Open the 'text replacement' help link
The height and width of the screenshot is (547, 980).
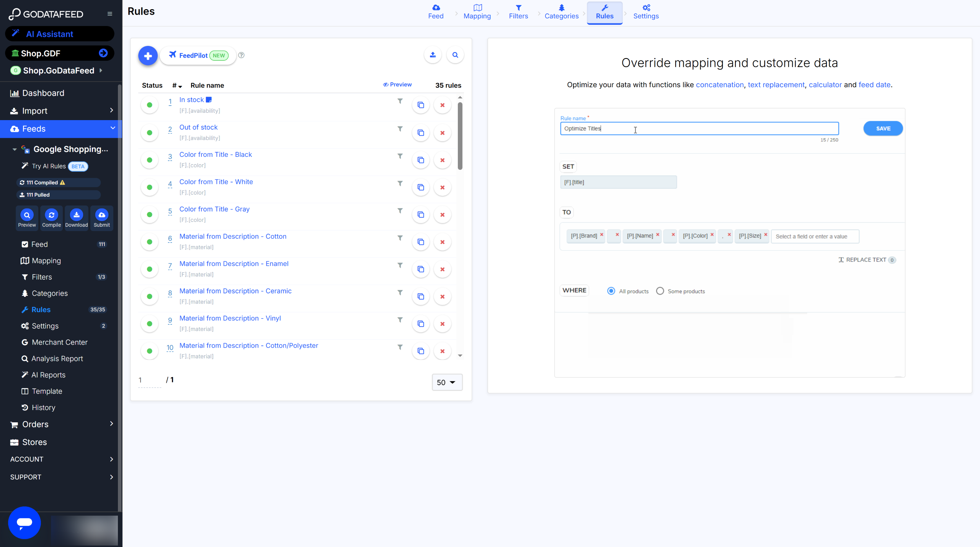click(776, 85)
